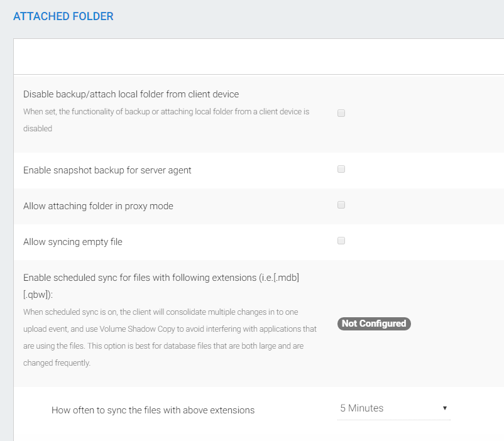The image size is (504, 441).
Task: Click the description under Disable backup setting
Action: pyautogui.click(x=166, y=120)
